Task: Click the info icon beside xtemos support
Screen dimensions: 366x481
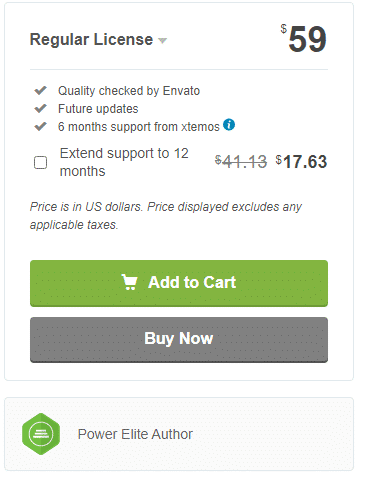Action: point(229,125)
